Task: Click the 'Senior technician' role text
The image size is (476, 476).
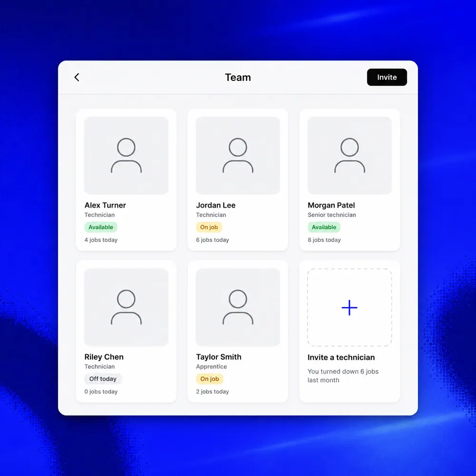Action: click(332, 215)
